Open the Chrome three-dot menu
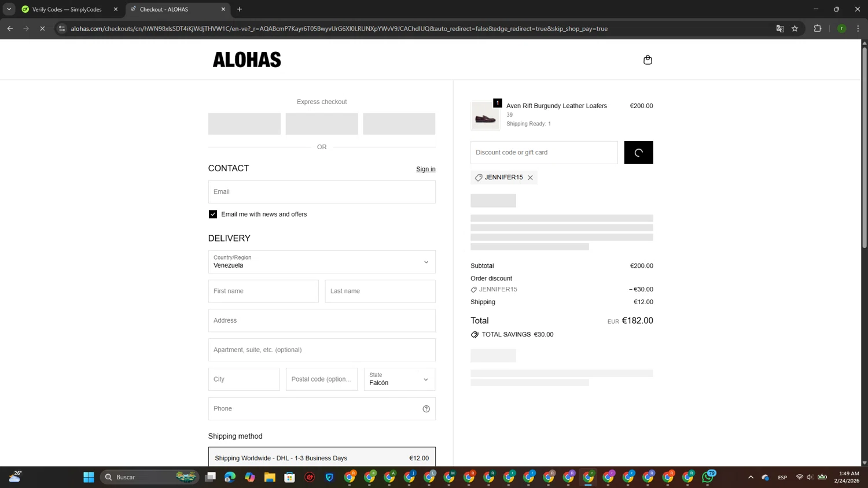 pos(858,28)
